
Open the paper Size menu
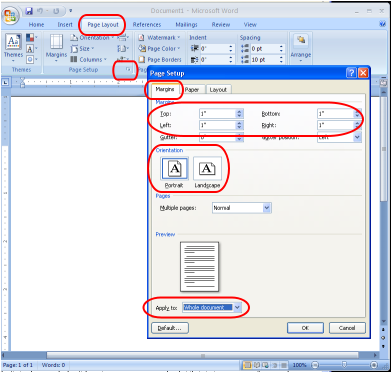pos(82,49)
